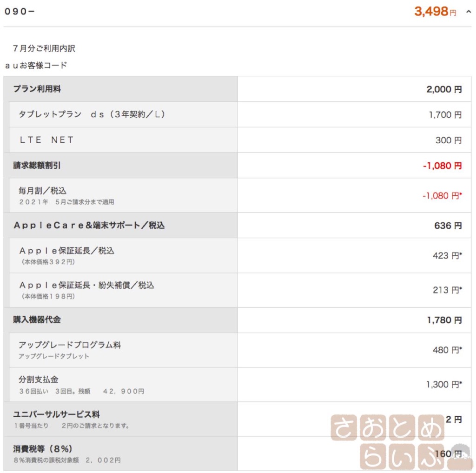Collapse the 090- billing details chevron
This screenshot has height=473, width=476.
[469, 12]
